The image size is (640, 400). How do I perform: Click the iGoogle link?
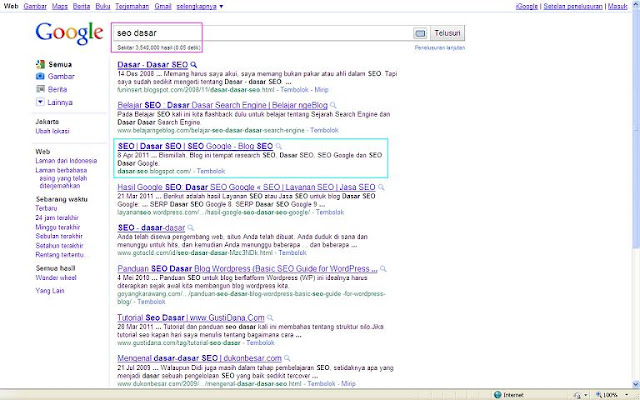(527, 7)
